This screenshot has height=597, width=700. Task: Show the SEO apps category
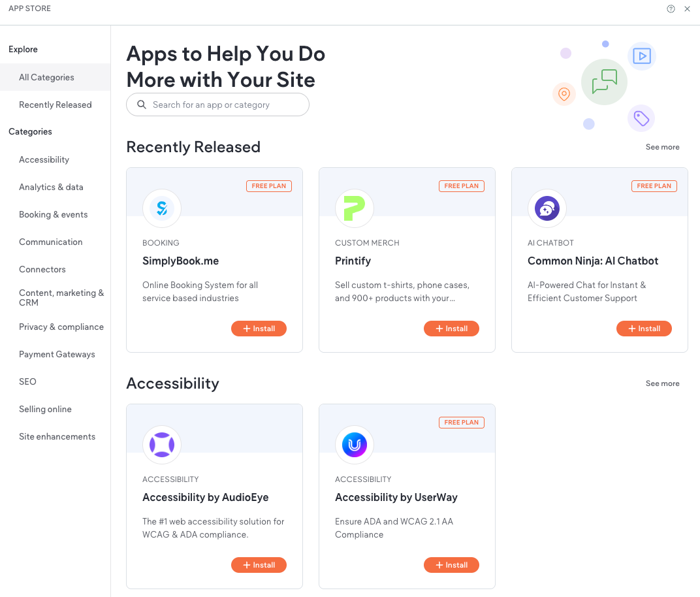(x=27, y=381)
